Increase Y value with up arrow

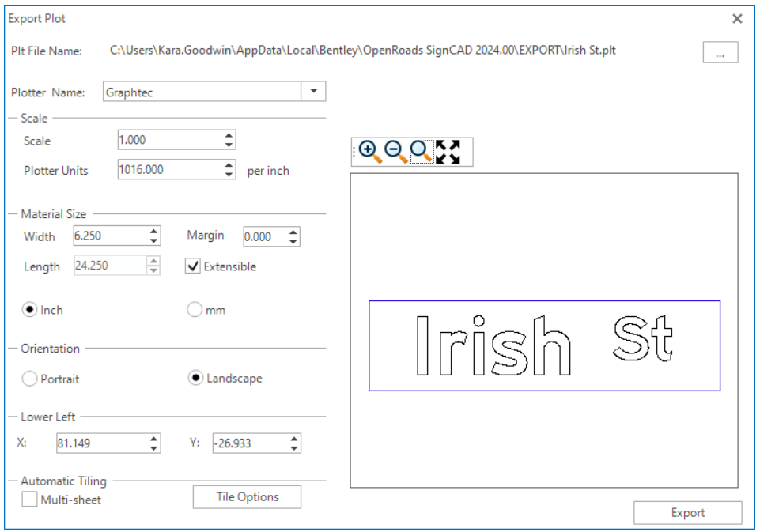(294, 438)
